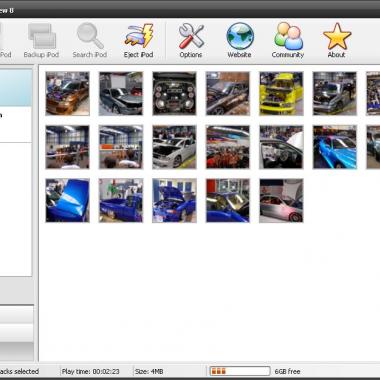Select the crowd in red shirts thumbnail

pyautogui.click(x=228, y=147)
